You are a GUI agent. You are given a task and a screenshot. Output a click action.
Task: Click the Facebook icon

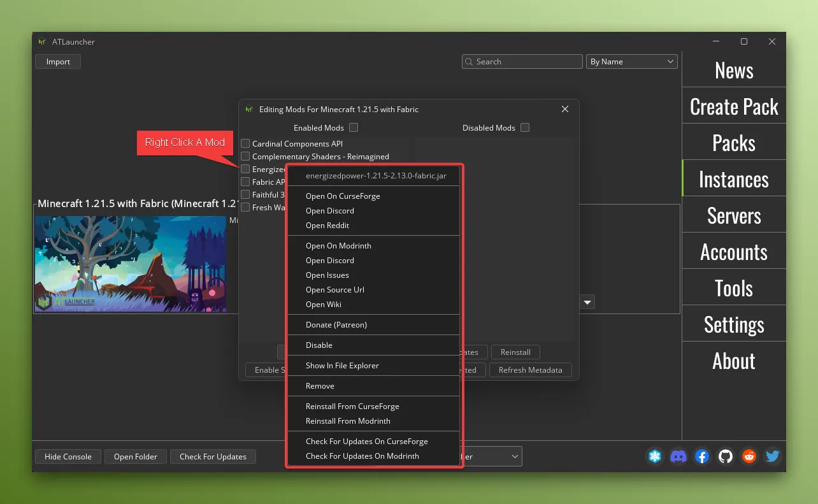[702, 456]
